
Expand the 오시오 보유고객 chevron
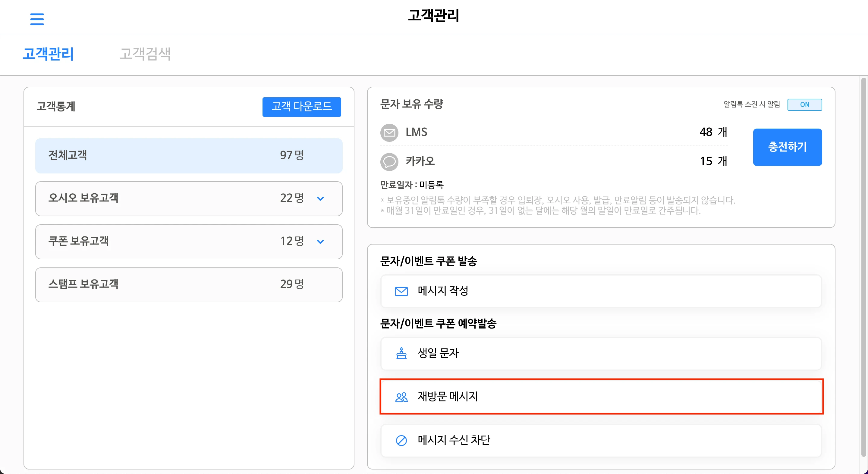pos(320,199)
